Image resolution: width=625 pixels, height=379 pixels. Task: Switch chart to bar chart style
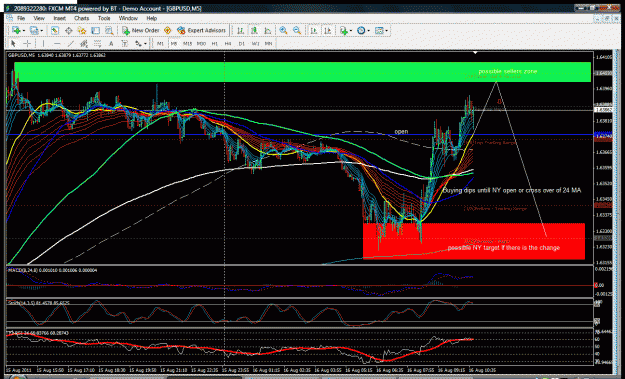coord(240,31)
